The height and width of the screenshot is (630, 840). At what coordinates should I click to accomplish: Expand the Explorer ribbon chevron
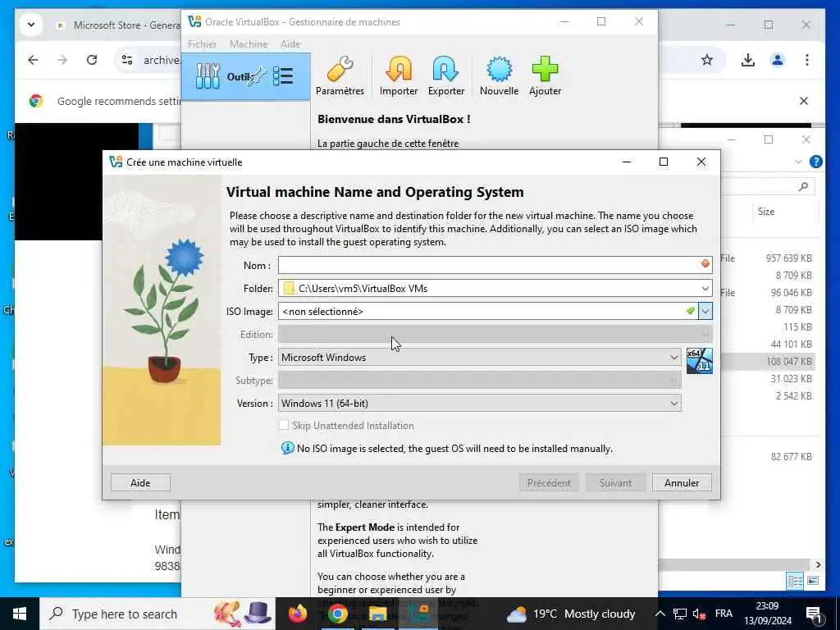798,162
